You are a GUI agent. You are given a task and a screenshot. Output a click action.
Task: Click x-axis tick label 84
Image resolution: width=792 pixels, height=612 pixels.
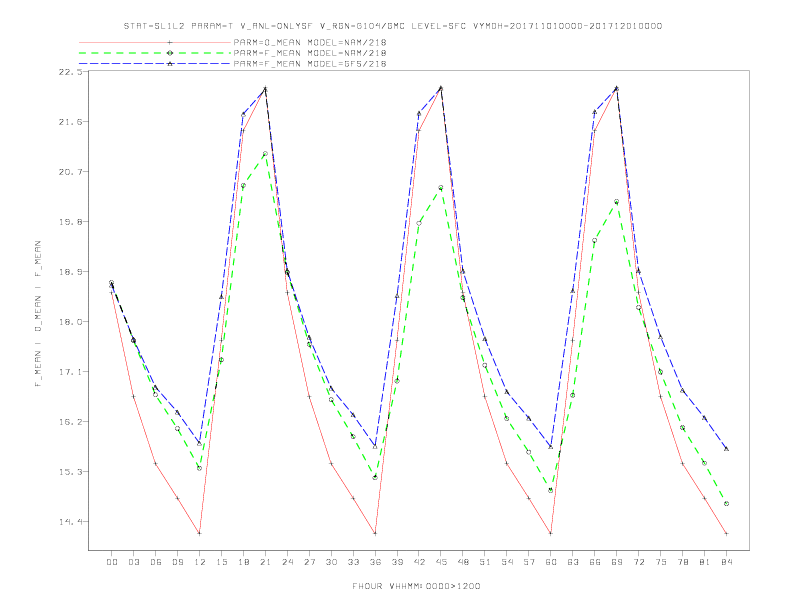point(727,562)
